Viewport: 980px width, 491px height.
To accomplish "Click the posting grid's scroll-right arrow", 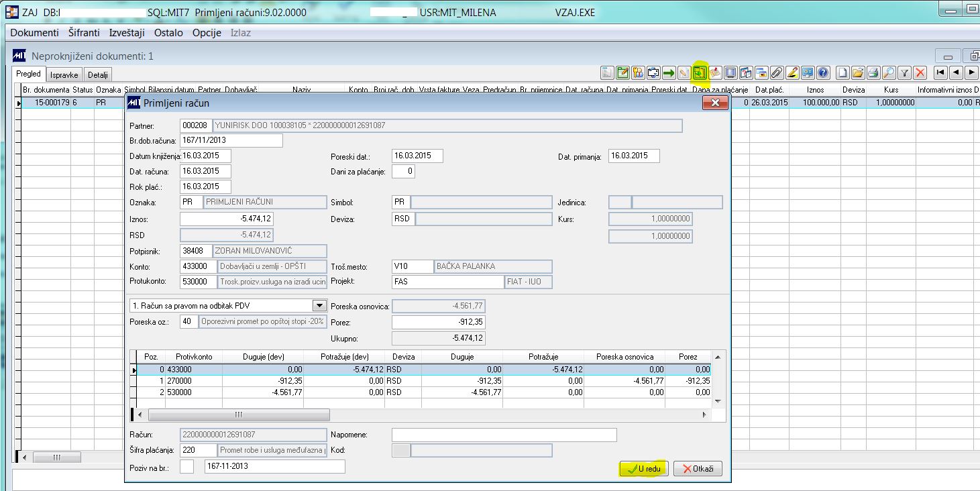I will tap(704, 415).
